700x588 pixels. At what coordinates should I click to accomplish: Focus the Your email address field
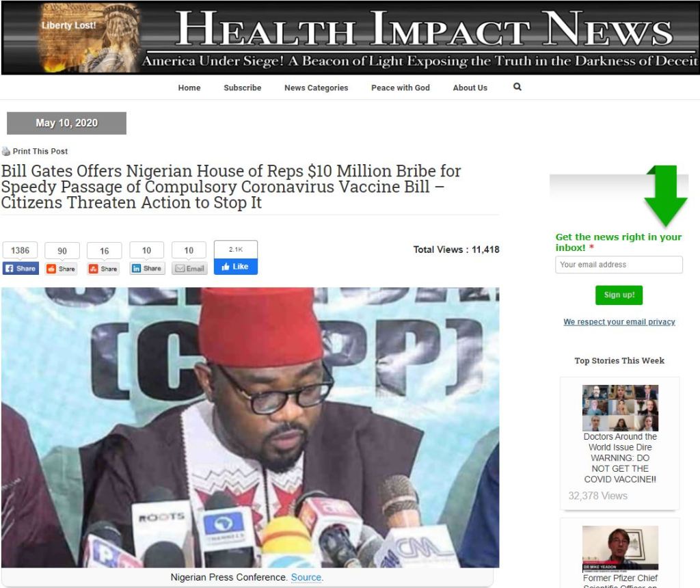(x=619, y=265)
